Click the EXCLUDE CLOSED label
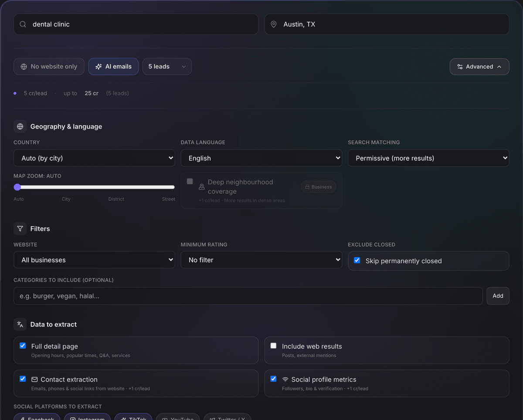This screenshot has height=420, width=523. click(372, 244)
